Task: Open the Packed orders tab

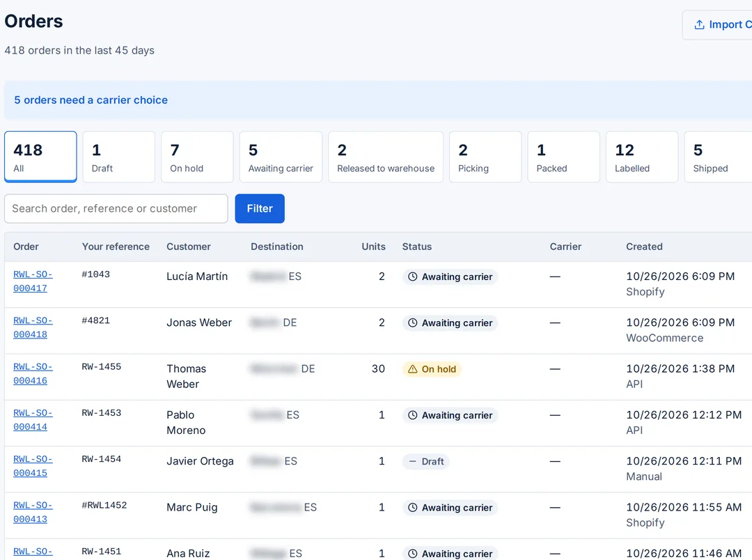Action: click(563, 157)
